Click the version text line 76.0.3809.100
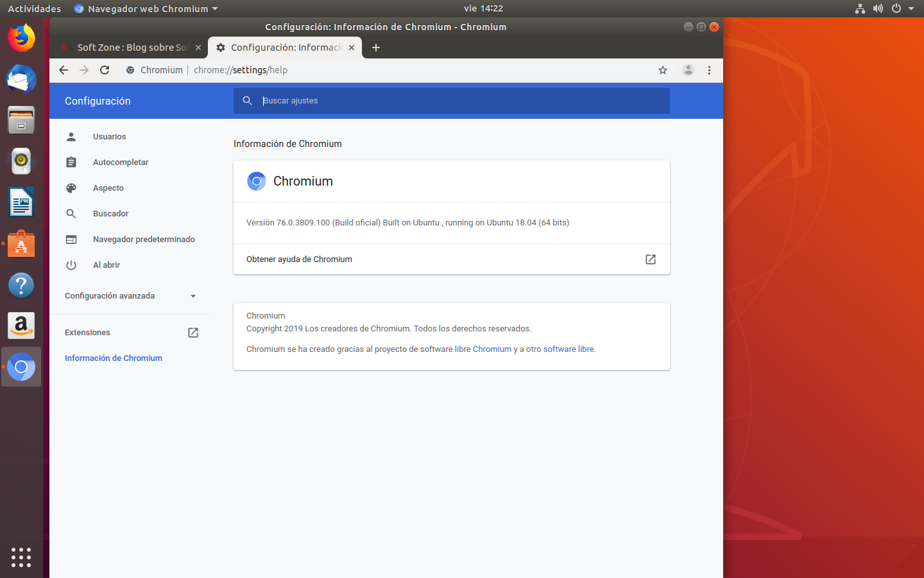The height and width of the screenshot is (578, 924). [407, 223]
